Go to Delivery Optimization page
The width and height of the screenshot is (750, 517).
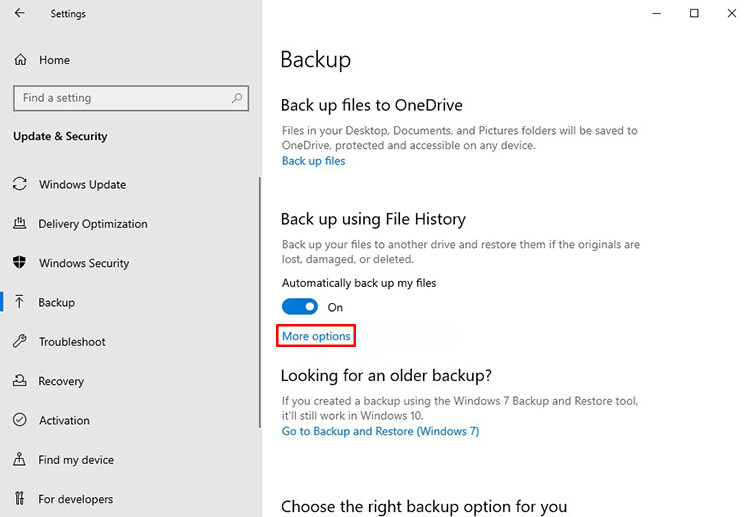coord(93,224)
